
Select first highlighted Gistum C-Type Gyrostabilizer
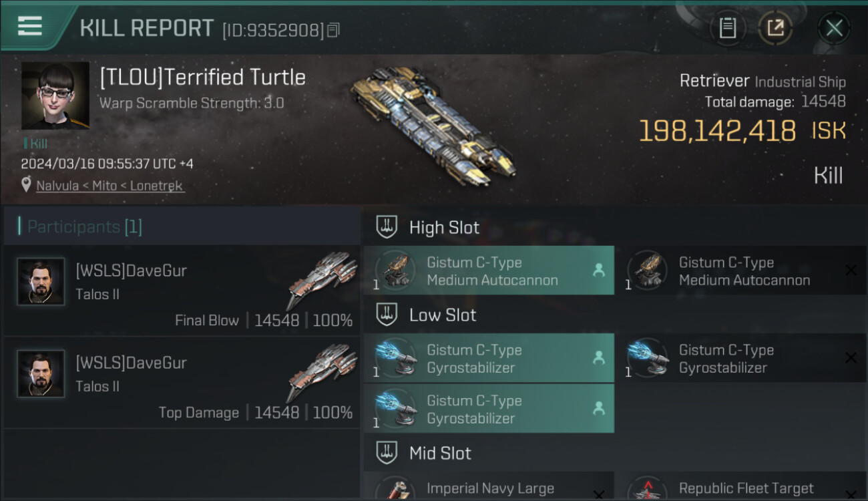click(x=489, y=358)
